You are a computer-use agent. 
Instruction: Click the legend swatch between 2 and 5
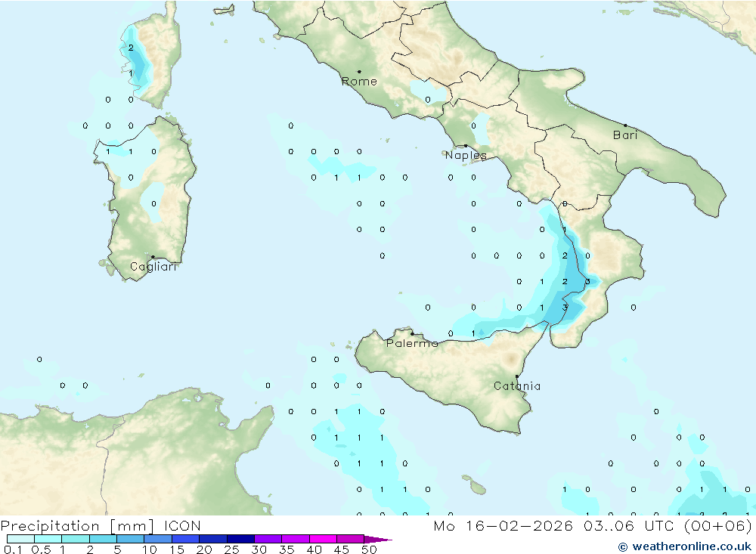tap(103, 539)
